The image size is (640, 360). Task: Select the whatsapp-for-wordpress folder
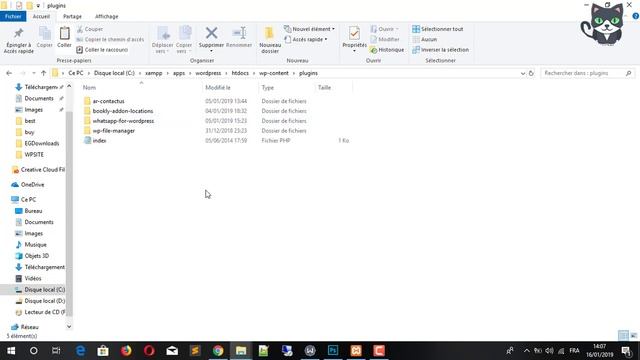(x=123, y=121)
